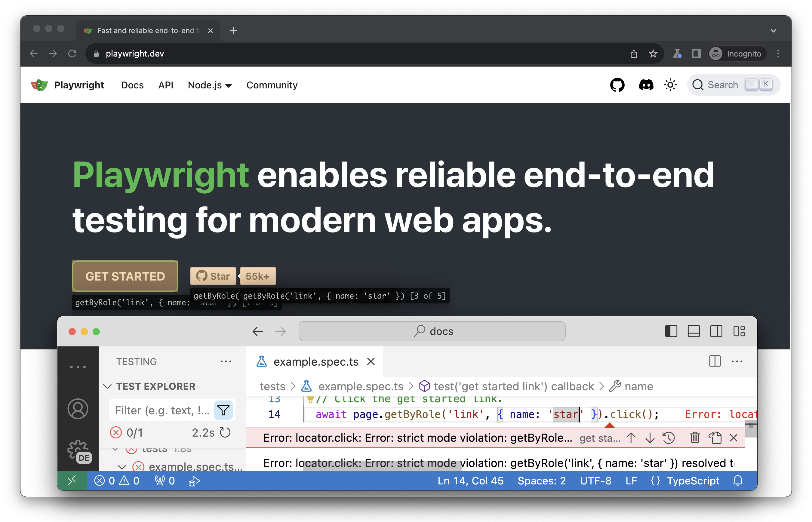This screenshot has height=522, width=812.
Task: Collapse the example.spec.ts test tree item
Action: (122, 467)
